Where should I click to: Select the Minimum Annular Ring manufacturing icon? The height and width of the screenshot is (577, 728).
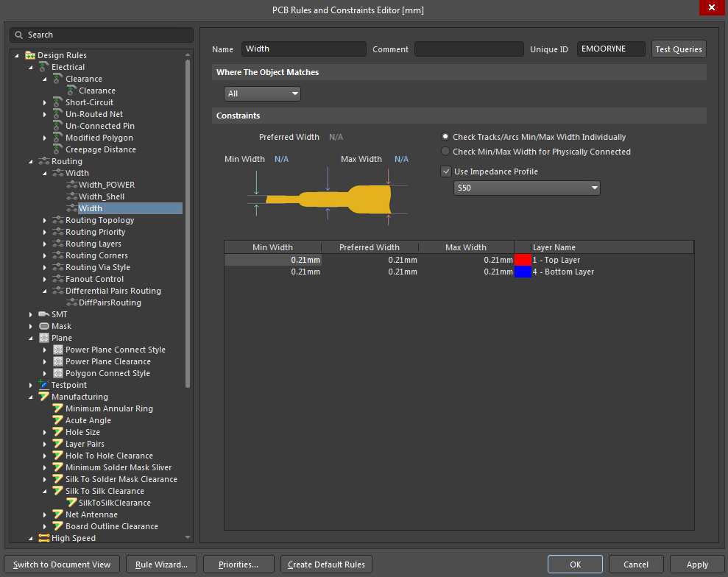57,408
